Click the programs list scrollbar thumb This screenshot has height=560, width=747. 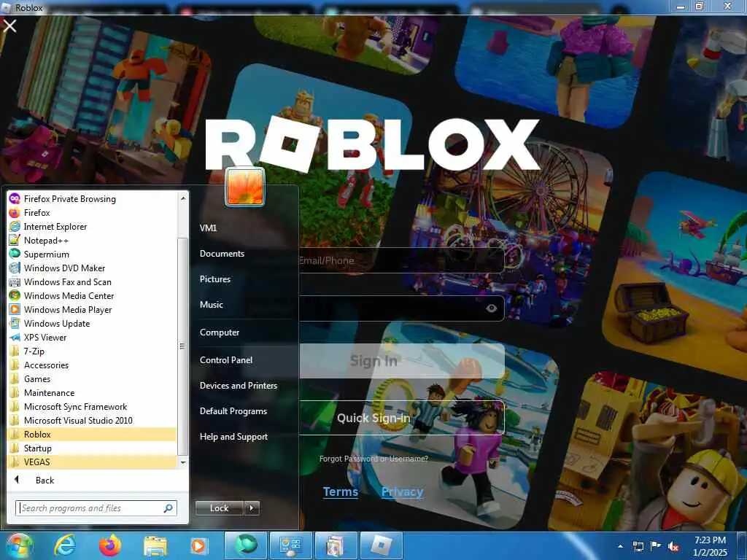[182, 346]
